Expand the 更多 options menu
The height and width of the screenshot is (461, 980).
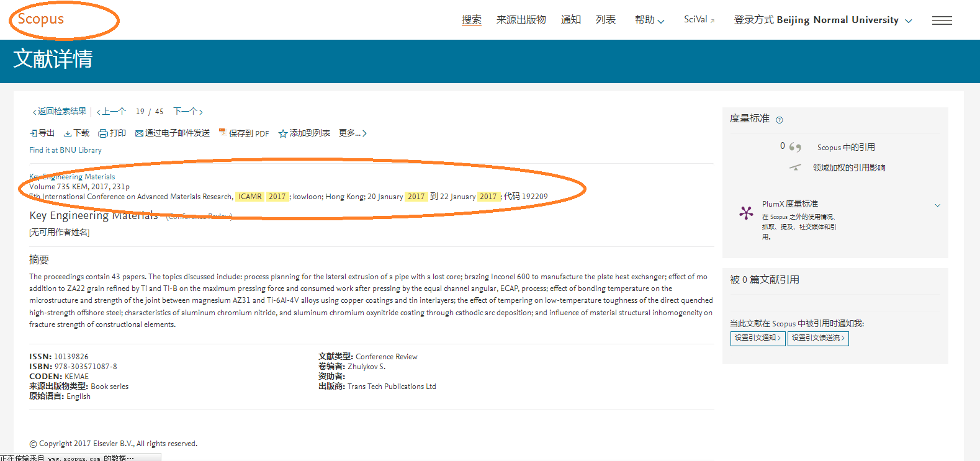pos(353,133)
